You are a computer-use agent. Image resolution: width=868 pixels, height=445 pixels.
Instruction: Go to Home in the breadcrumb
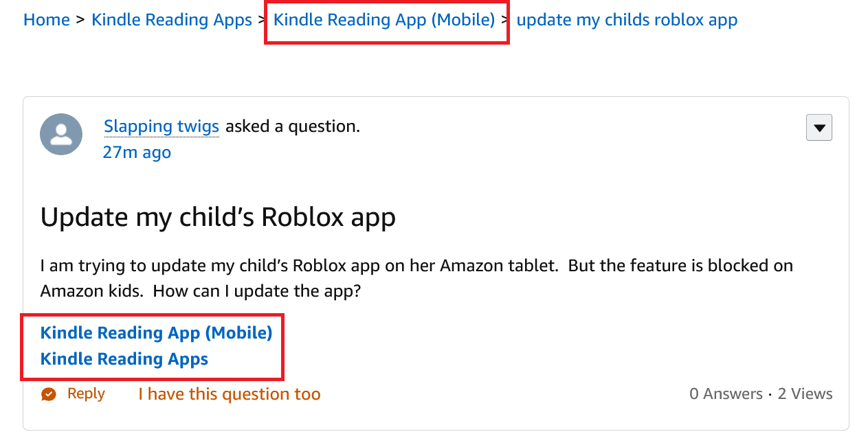[47, 19]
